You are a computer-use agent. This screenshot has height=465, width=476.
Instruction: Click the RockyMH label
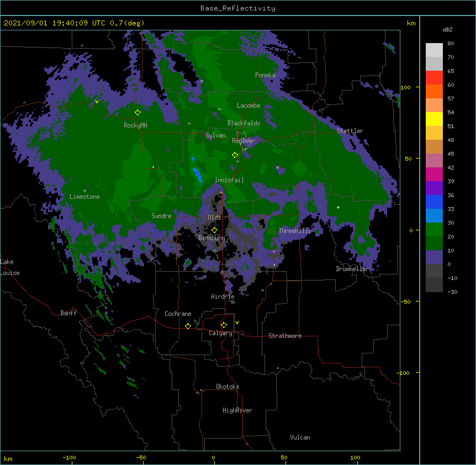tap(135, 125)
